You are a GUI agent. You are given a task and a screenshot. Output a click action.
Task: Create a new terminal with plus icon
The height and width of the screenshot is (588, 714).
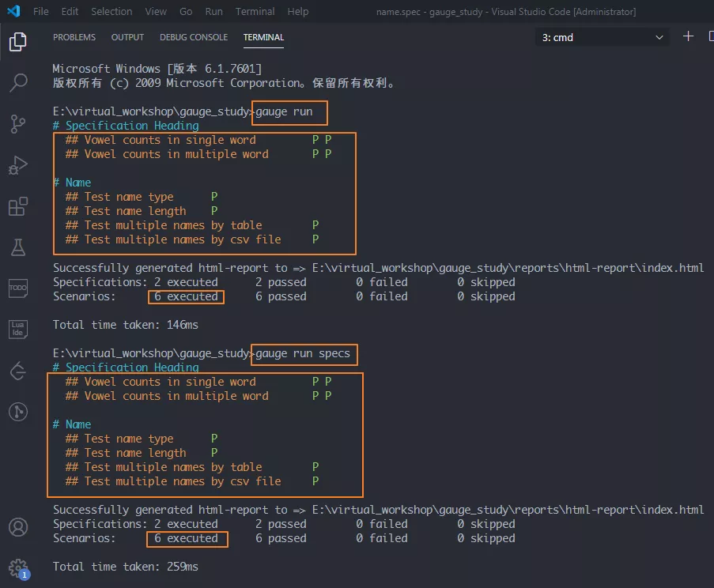pyautogui.click(x=688, y=36)
